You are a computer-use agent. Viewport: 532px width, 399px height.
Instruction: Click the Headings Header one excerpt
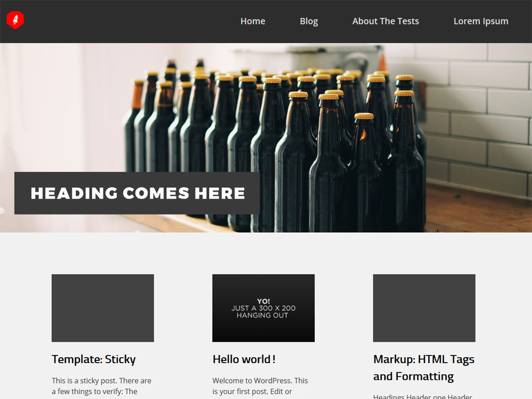(422, 396)
